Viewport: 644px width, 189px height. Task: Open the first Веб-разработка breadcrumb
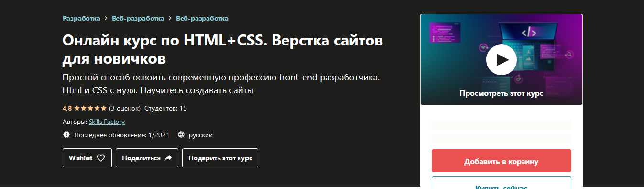click(138, 18)
